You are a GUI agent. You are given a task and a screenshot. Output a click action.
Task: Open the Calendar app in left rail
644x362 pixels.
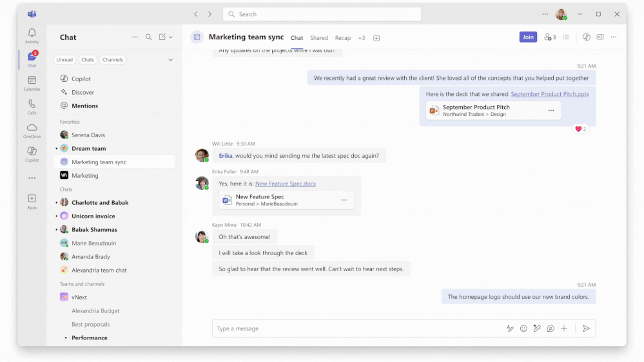click(x=32, y=82)
